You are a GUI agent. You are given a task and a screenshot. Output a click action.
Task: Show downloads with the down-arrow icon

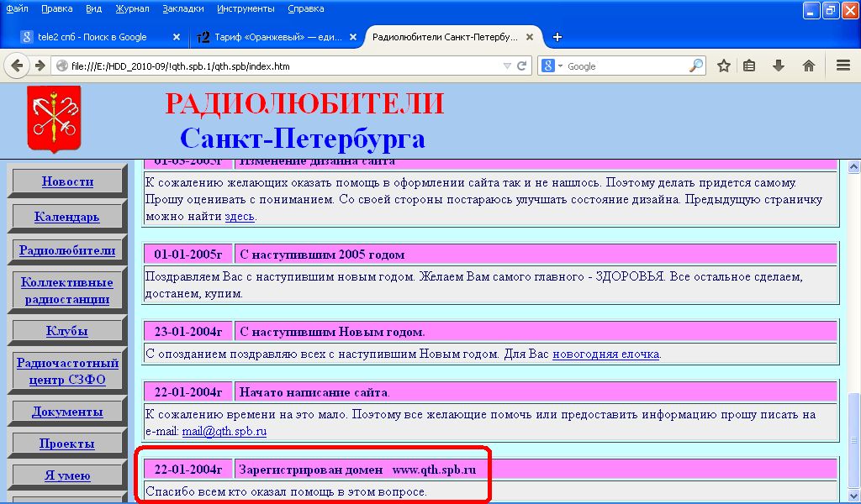pos(779,66)
